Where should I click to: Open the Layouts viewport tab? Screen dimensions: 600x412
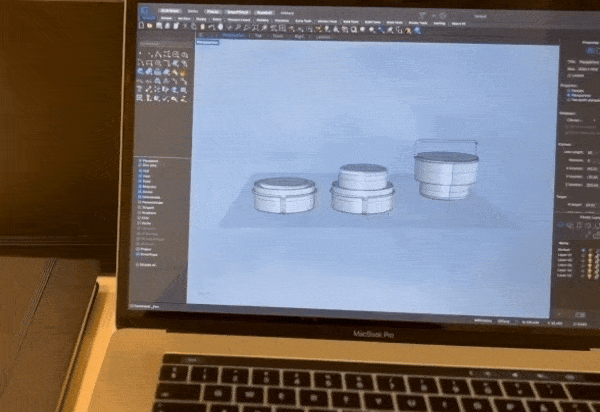[324, 37]
